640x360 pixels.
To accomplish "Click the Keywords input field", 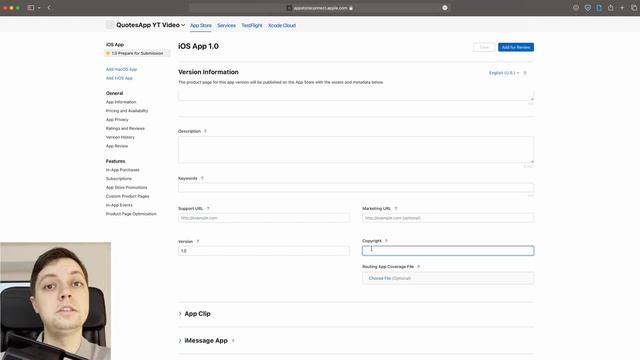I will click(x=356, y=188).
